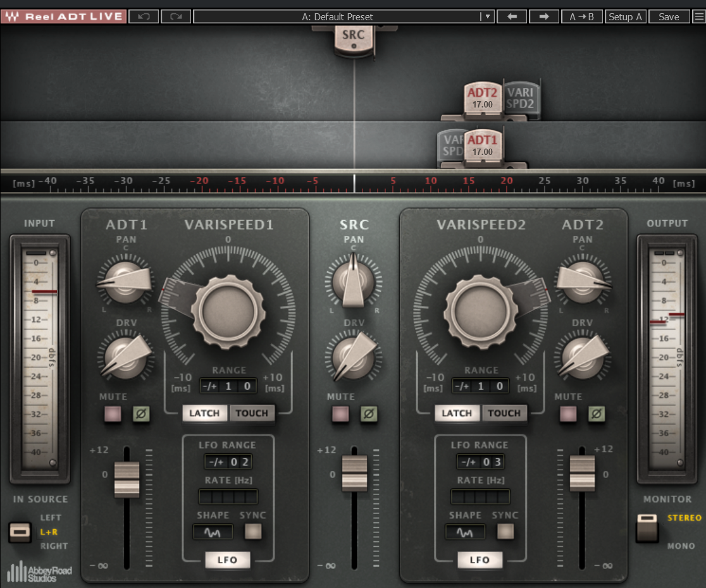Viewport: 706px width, 588px height.
Task: Click the VARISPEED1 large knob
Action: pos(229,312)
